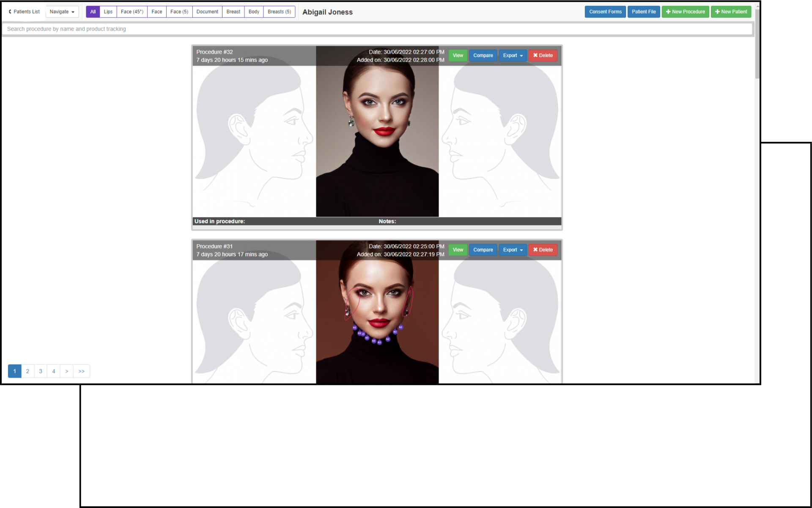Image resolution: width=812 pixels, height=508 pixels.
Task: Expand Export dropdown for Procedure #32
Action: point(513,55)
